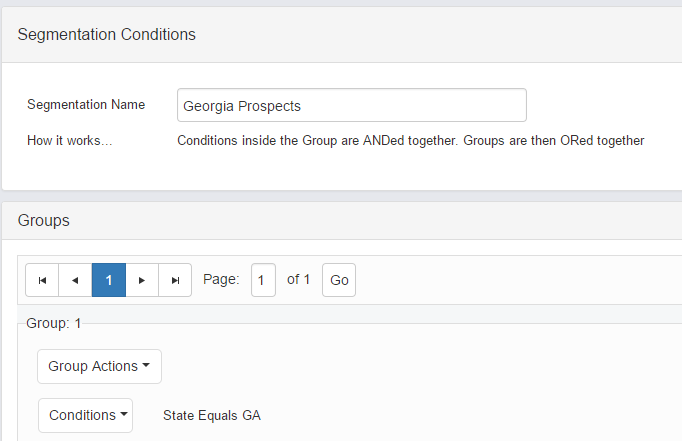682x441 pixels.
Task: Jump to the last groups page
Action: (x=175, y=281)
